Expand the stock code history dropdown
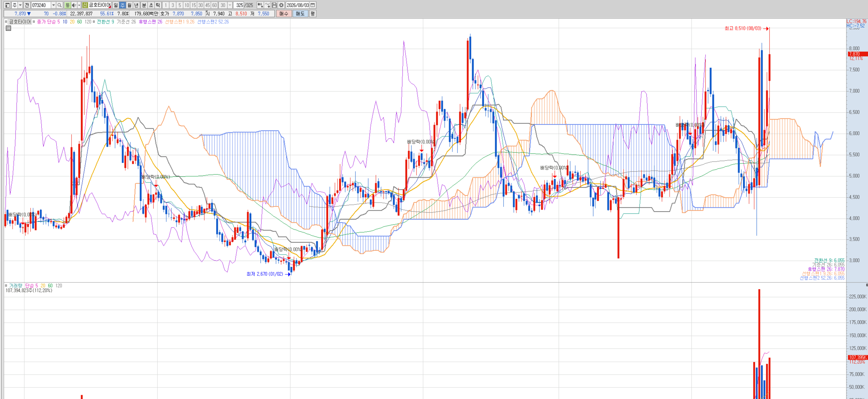This screenshot has height=399, width=868. coord(53,5)
